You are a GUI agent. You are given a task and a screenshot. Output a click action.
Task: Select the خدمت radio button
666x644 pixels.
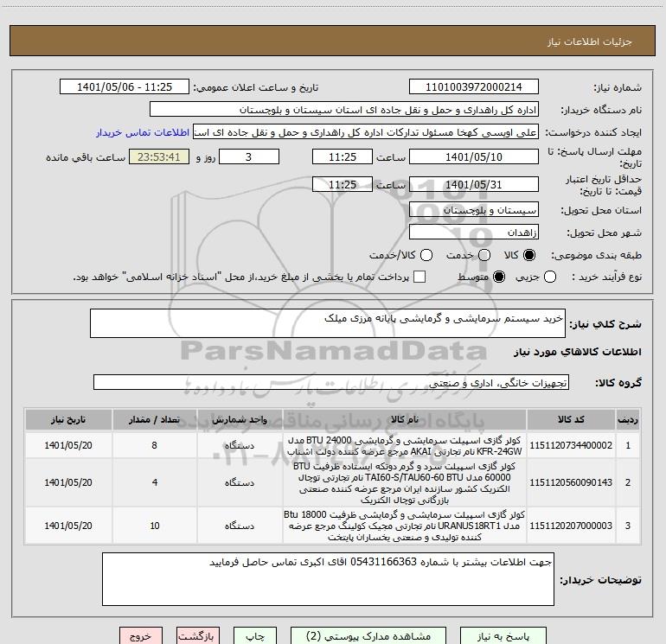[x=484, y=255]
